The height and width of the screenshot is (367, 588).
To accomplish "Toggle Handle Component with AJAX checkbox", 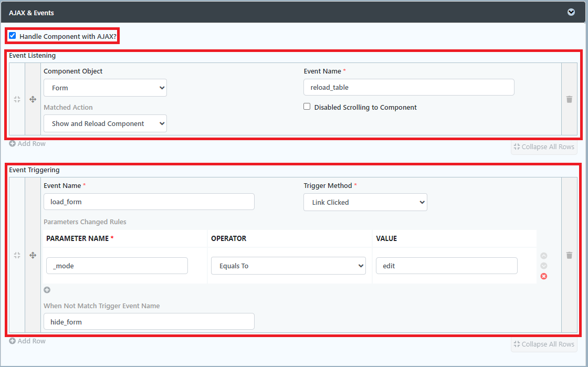I will point(13,36).
